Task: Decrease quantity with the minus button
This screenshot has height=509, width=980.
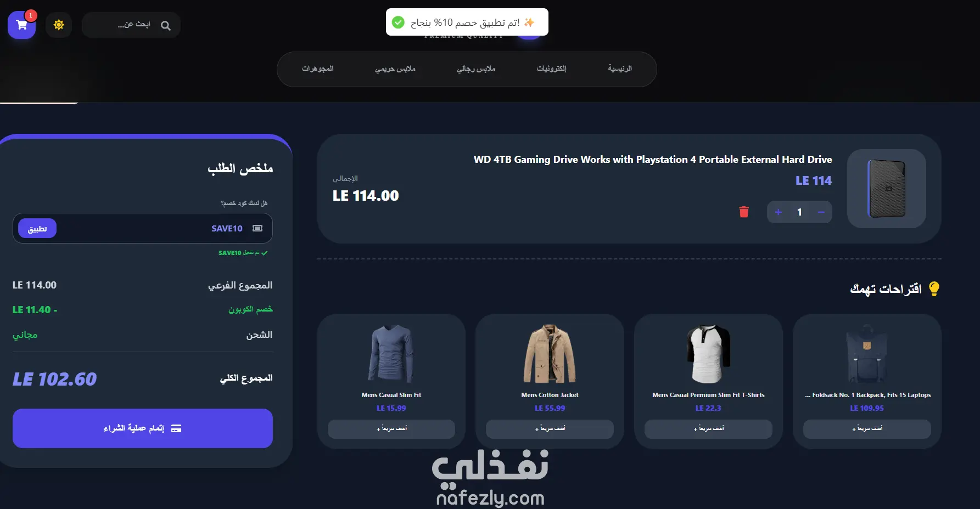Action: [821, 212]
